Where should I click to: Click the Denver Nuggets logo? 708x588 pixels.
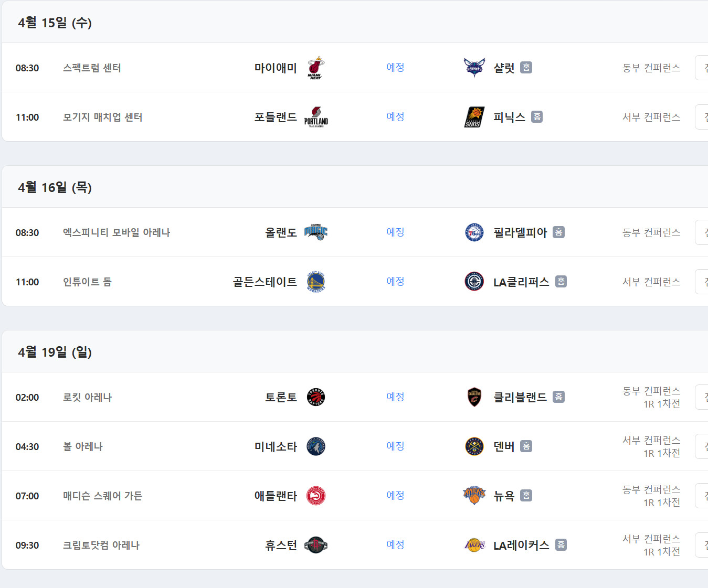tap(474, 446)
